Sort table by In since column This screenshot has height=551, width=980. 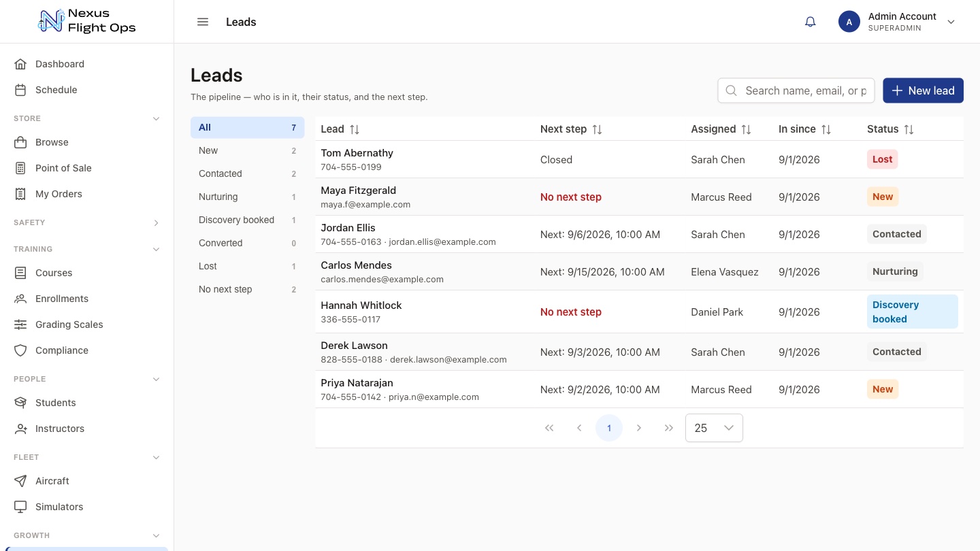click(x=826, y=129)
